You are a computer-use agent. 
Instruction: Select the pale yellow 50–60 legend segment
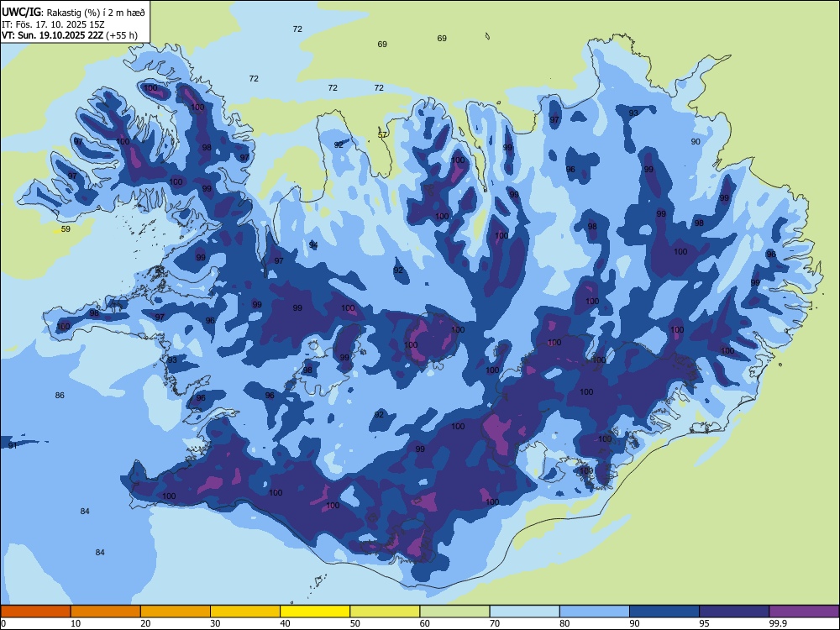pos(385,612)
